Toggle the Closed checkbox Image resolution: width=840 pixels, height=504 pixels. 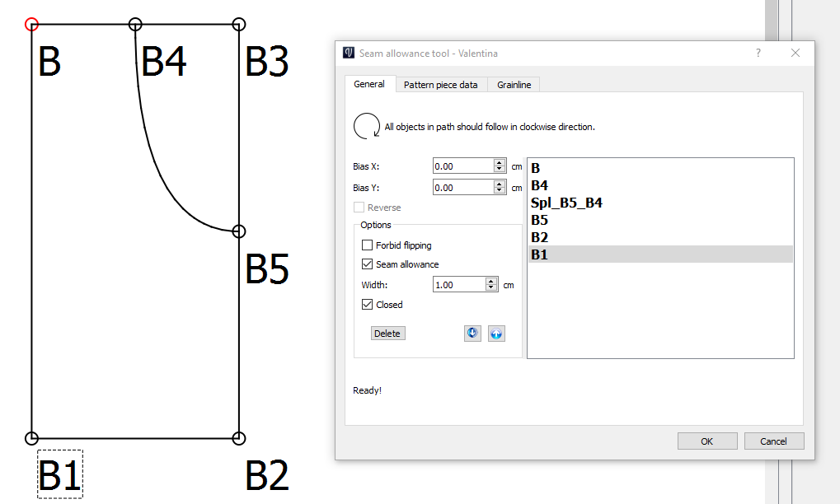tap(368, 305)
